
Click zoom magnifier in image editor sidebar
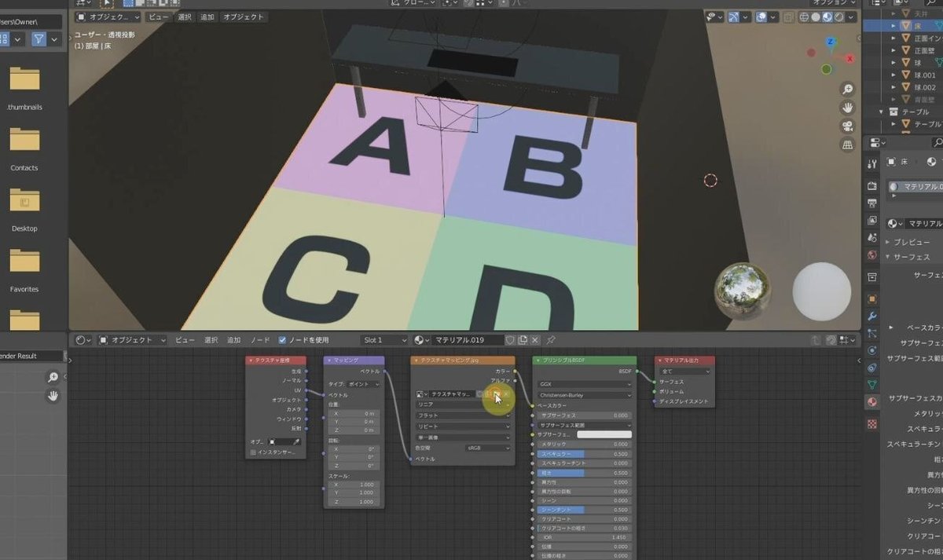click(x=53, y=377)
